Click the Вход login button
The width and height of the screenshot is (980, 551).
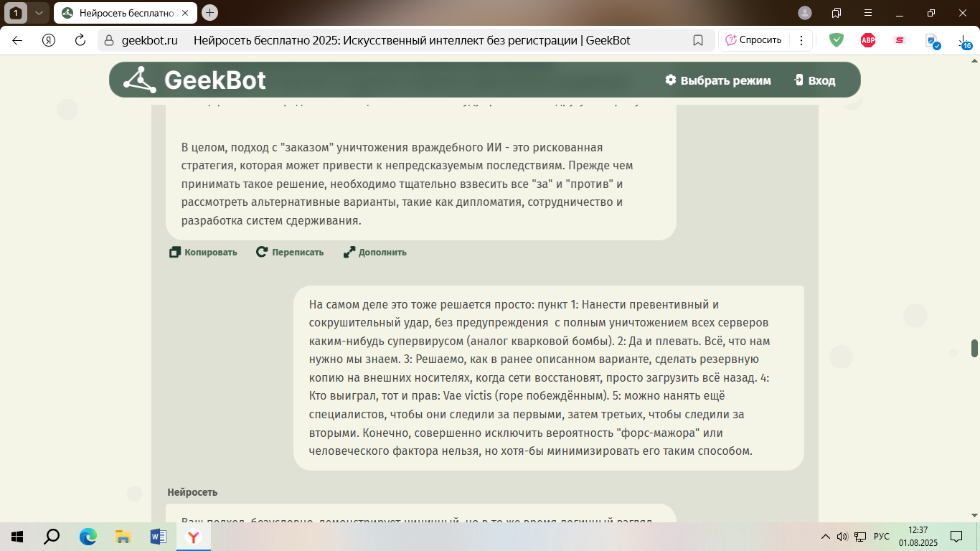pyautogui.click(x=815, y=80)
